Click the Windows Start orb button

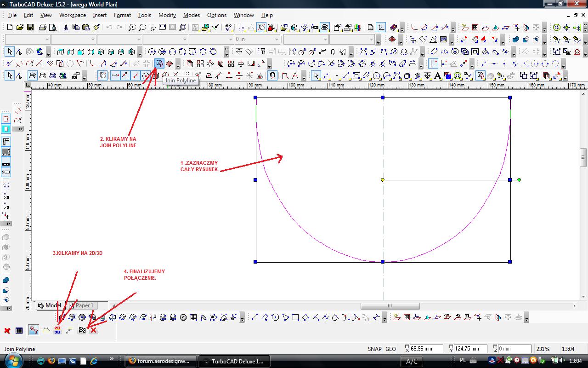point(14,360)
